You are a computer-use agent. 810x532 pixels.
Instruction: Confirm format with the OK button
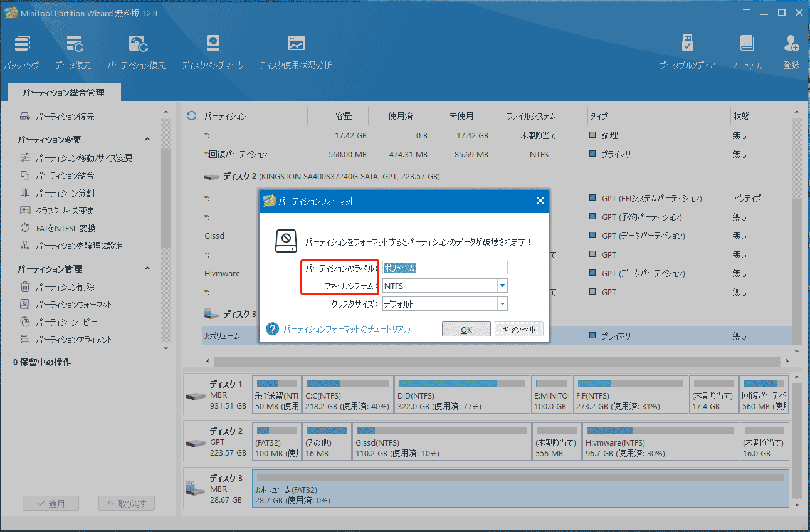pos(466,330)
